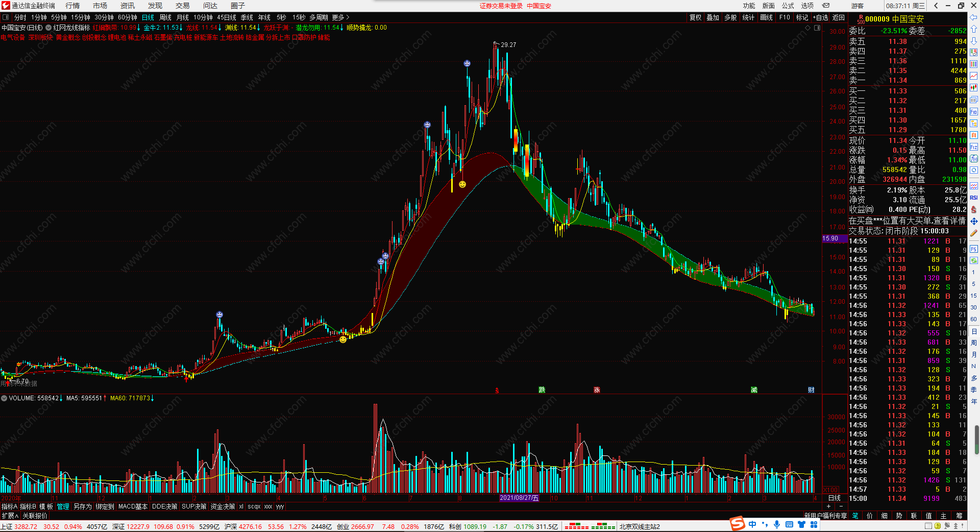
Task: Select the 值 tab at panel bottom
Action: (929, 516)
